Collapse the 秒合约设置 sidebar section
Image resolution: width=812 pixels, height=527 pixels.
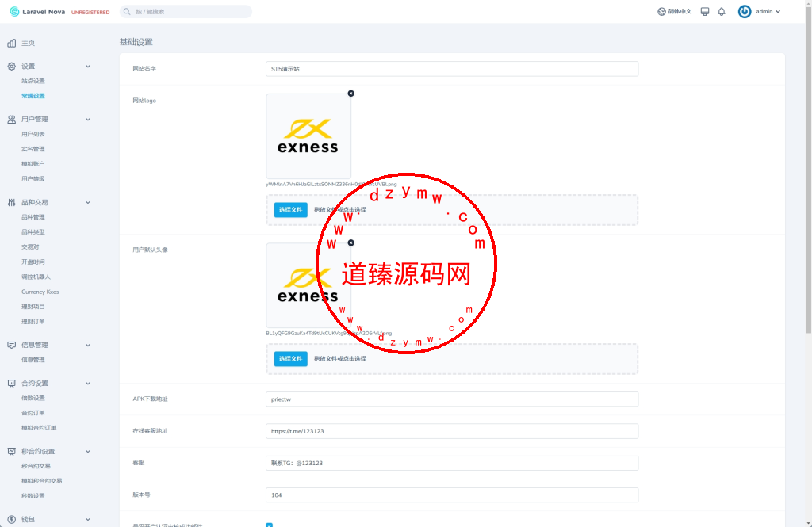[88, 452]
